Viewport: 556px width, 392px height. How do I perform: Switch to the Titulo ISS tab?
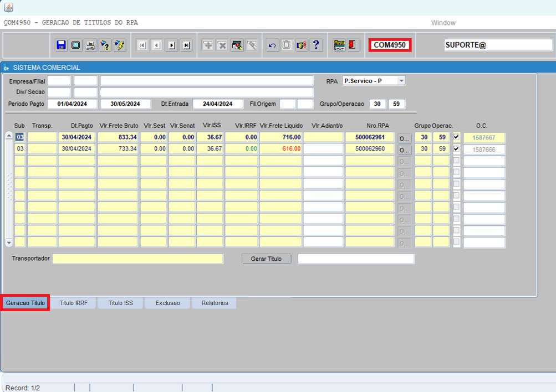(x=120, y=303)
